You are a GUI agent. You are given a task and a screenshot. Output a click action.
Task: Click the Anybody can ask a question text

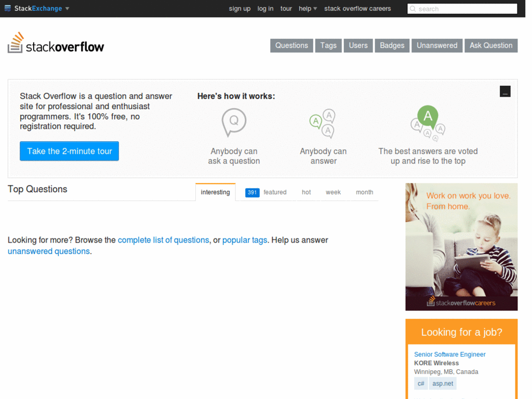(234, 156)
